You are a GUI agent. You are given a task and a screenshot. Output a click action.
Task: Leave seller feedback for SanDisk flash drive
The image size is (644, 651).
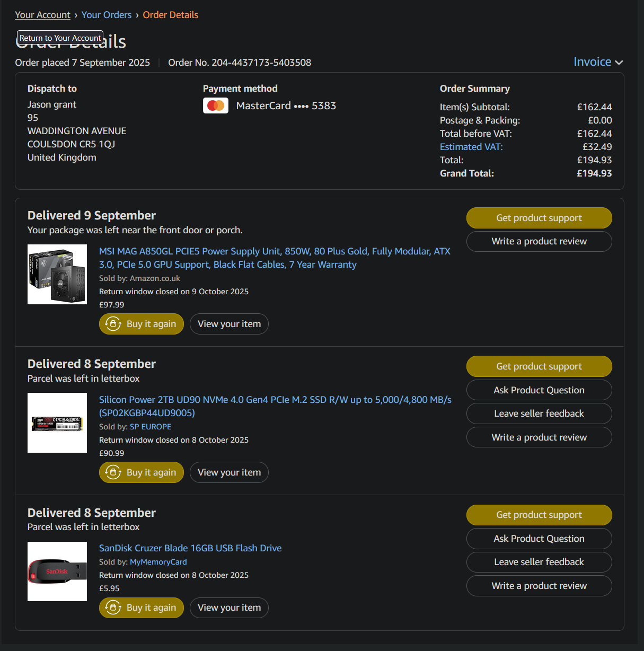[539, 562]
